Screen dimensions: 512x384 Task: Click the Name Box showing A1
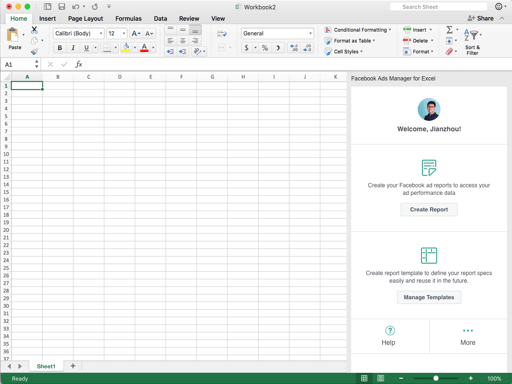(20, 64)
